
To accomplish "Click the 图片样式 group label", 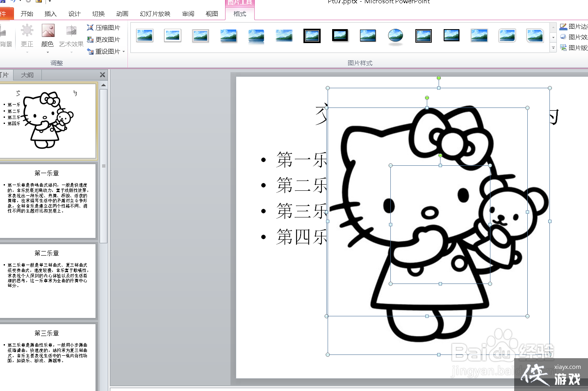I will click(360, 63).
